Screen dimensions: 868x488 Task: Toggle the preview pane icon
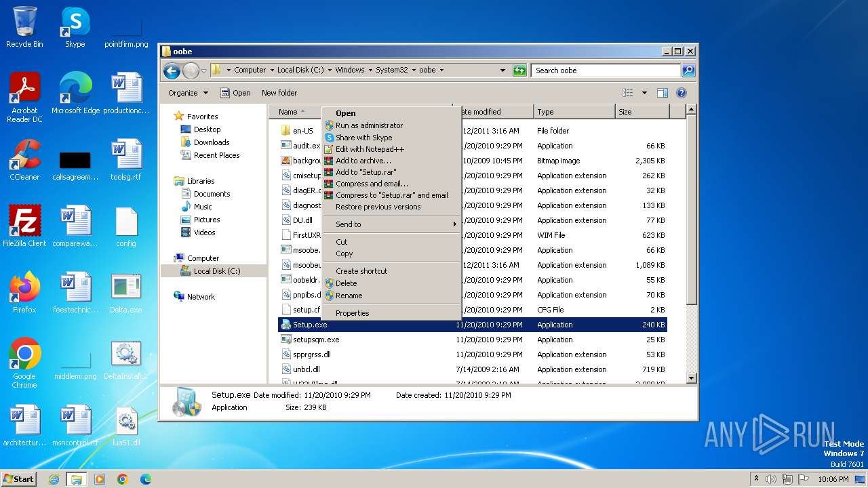(663, 93)
